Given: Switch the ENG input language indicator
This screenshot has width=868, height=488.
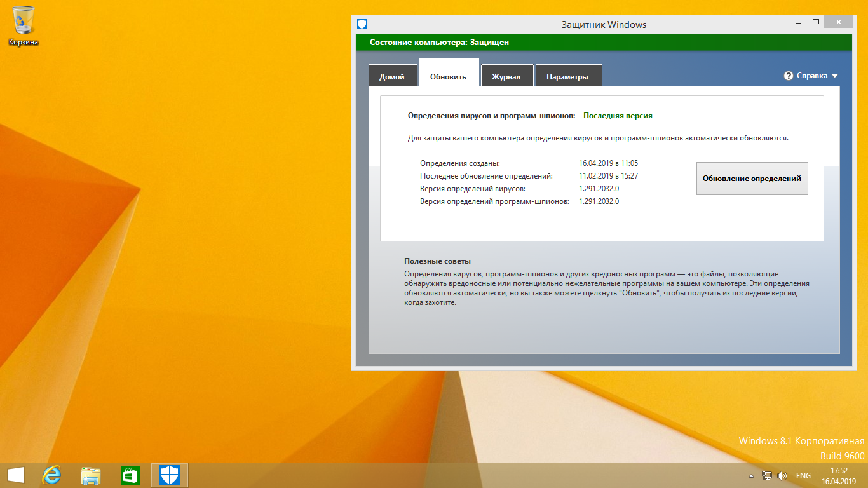Looking at the screenshot, I should click(x=803, y=476).
